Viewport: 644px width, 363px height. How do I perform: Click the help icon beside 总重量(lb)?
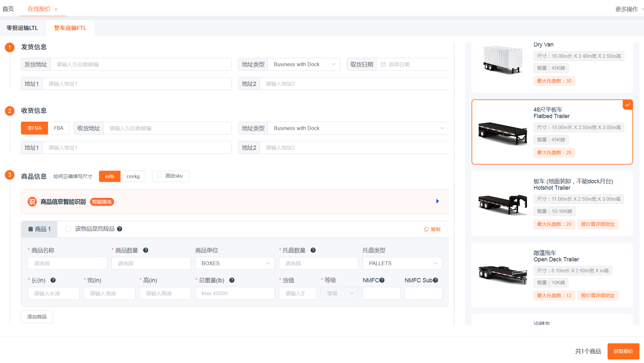[x=232, y=280]
